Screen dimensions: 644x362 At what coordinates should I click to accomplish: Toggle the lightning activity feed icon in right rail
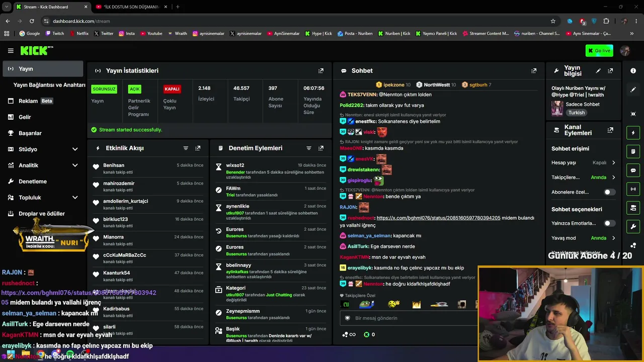coord(633,133)
